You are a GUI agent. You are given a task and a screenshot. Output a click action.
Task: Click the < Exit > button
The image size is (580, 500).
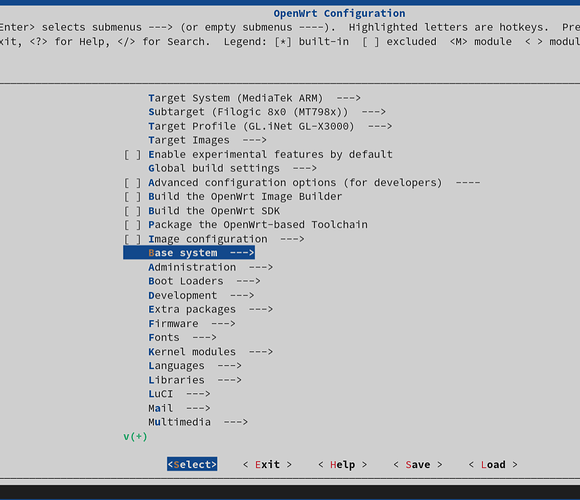click(x=267, y=464)
